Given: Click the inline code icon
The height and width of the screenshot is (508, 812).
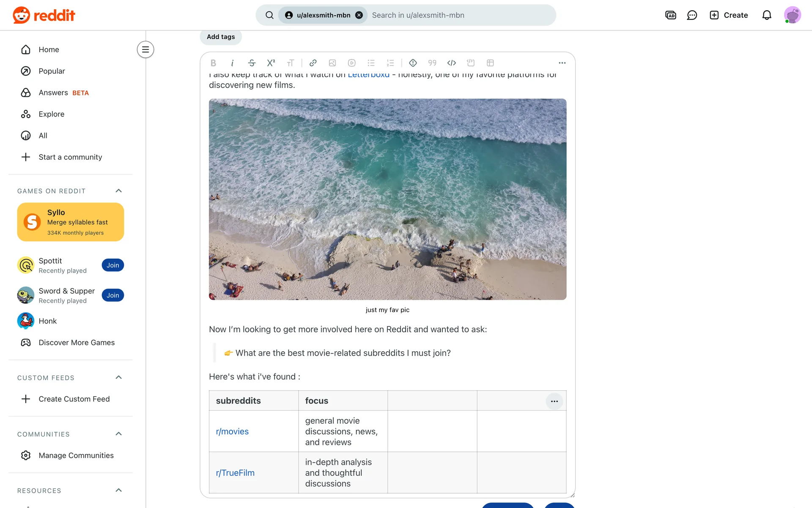Looking at the screenshot, I should pyautogui.click(x=451, y=63).
